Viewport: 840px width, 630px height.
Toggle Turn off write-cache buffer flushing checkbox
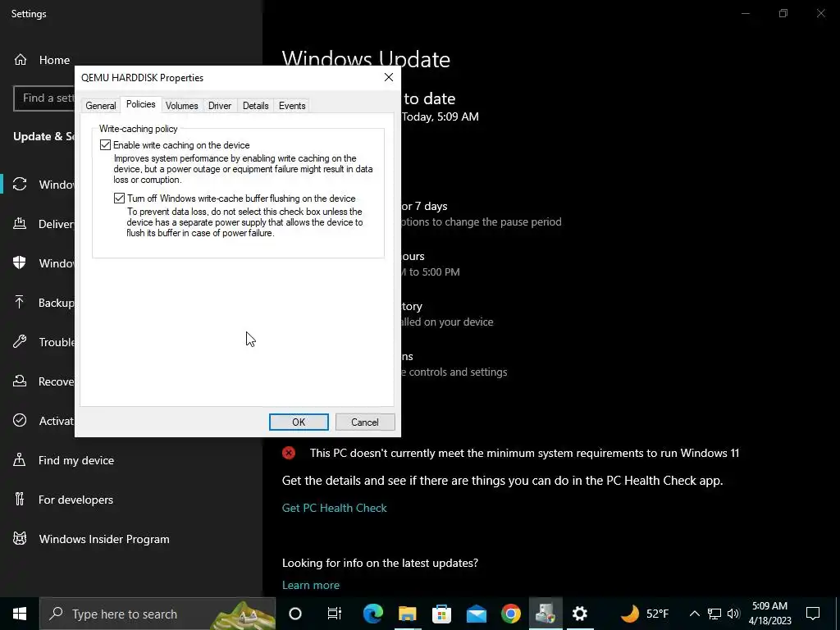[119, 199]
